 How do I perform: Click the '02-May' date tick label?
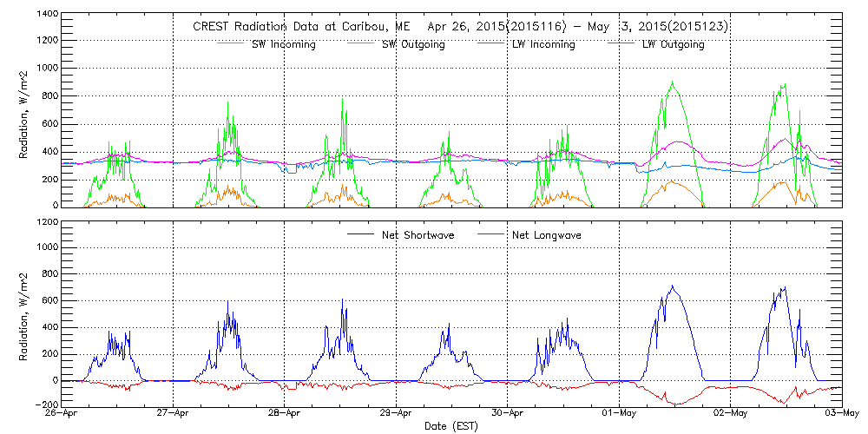pos(730,414)
